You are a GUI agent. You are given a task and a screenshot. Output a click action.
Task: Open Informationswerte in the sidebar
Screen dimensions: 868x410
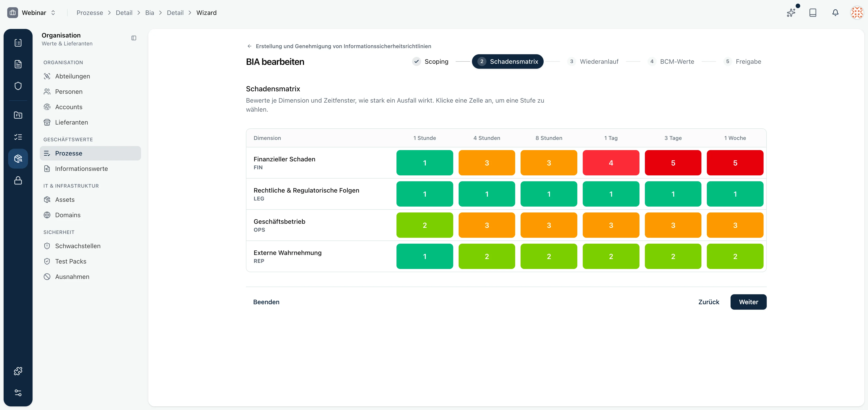(90, 169)
